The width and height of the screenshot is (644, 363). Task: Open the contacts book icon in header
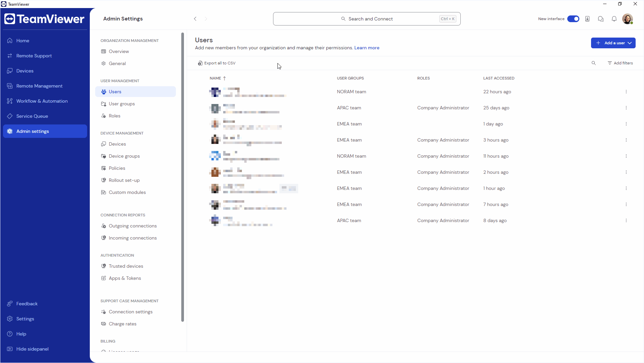[587, 19]
